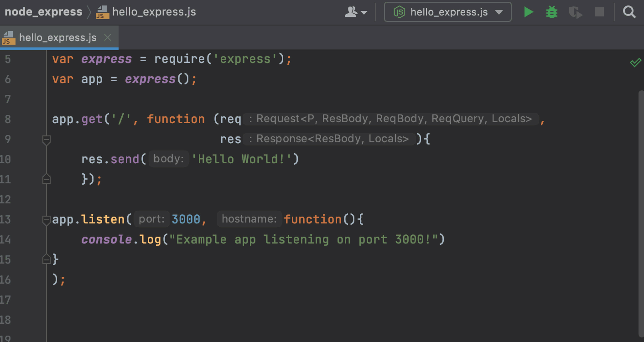
Task: Click the Code With Me users icon
Action: 351,12
